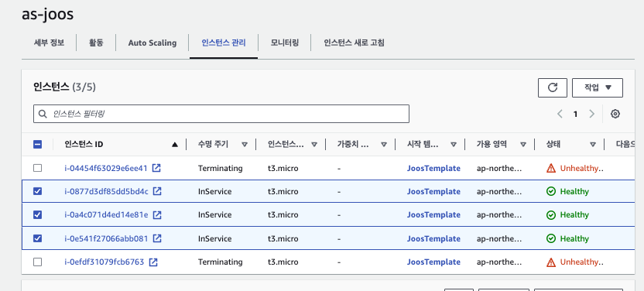Switch to 세부 정보 tab
The width and height of the screenshot is (644, 291).
pos(49,43)
